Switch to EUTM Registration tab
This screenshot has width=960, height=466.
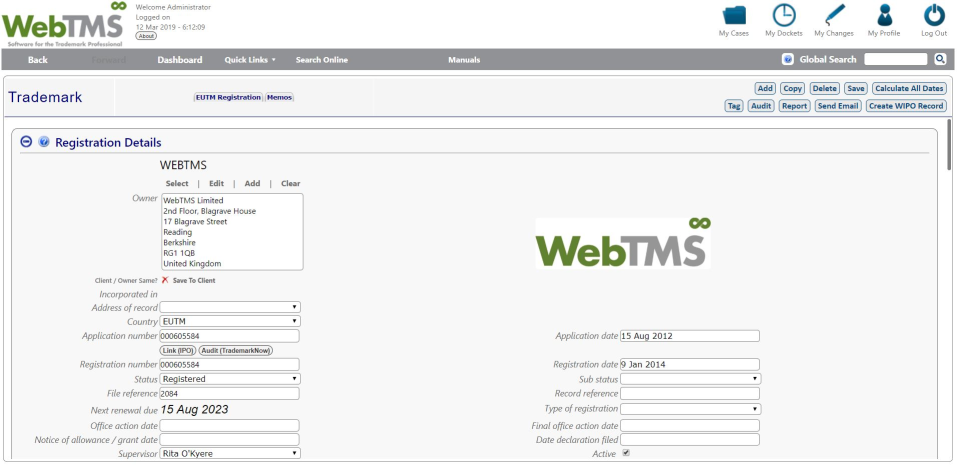click(x=228, y=97)
